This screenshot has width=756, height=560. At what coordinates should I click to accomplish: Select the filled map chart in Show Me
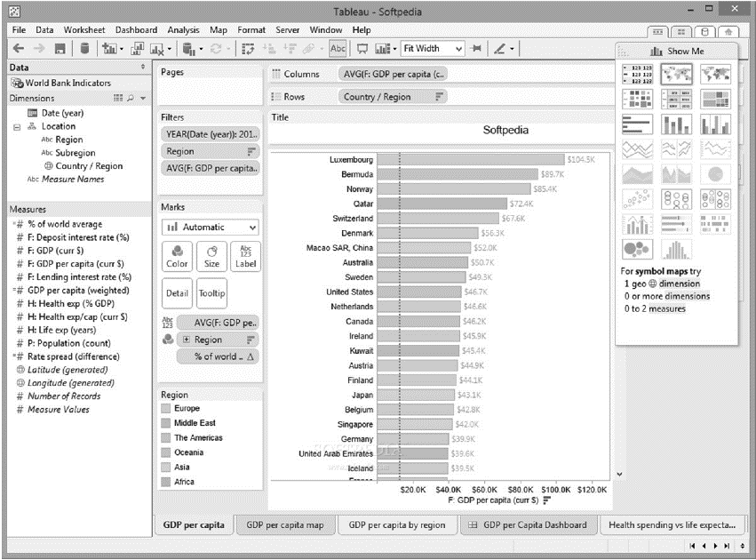pyautogui.click(x=715, y=74)
